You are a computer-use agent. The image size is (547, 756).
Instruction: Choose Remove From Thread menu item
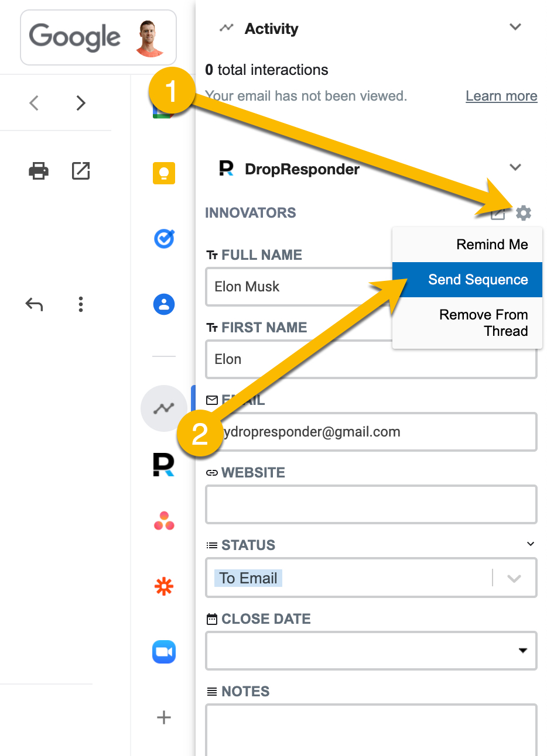pos(467,323)
